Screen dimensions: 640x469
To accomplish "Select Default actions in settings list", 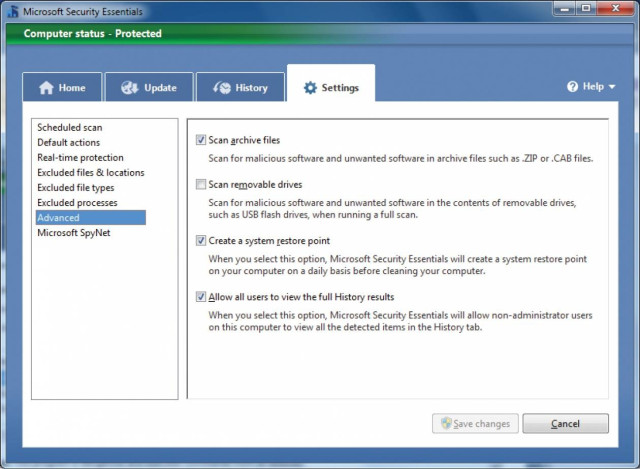I will [x=69, y=142].
